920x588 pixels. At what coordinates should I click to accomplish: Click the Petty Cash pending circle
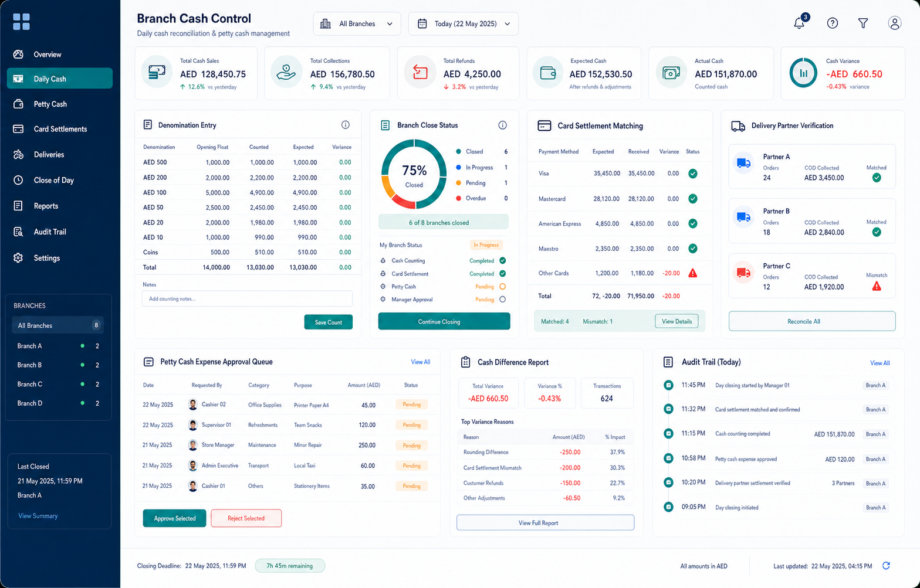tap(502, 287)
